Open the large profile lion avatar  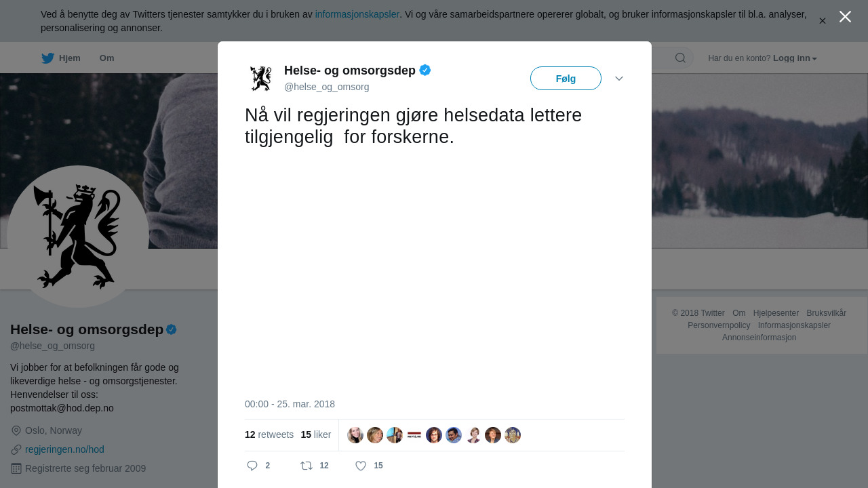coord(78,237)
